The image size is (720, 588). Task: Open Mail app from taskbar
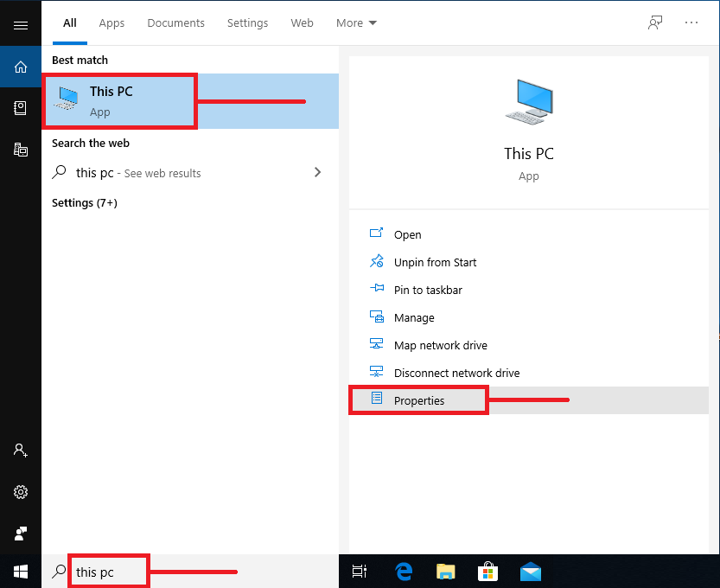531,572
